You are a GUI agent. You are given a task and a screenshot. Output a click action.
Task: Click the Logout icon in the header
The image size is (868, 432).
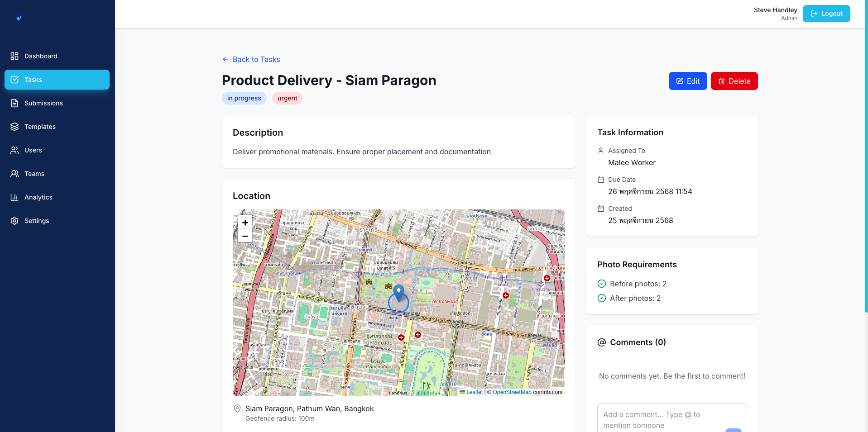pyautogui.click(x=814, y=14)
